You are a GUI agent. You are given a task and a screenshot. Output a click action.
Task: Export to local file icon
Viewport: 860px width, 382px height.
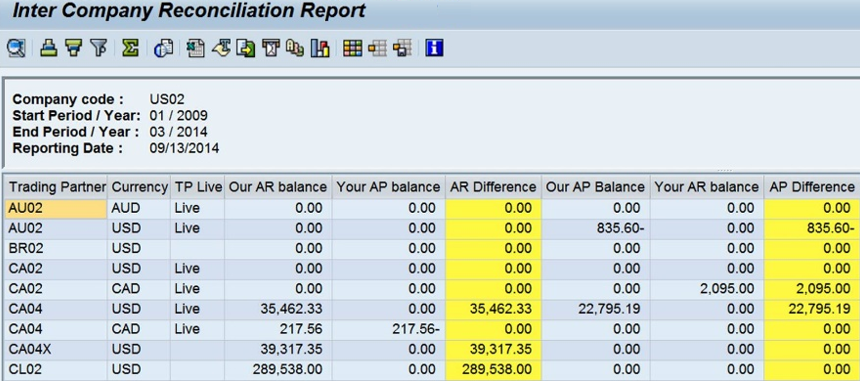246,48
